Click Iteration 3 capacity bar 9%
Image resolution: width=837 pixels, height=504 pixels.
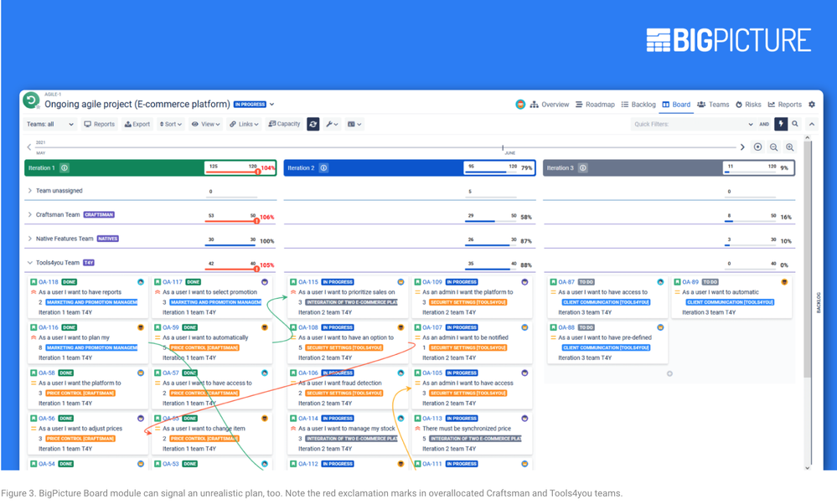pos(758,168)
